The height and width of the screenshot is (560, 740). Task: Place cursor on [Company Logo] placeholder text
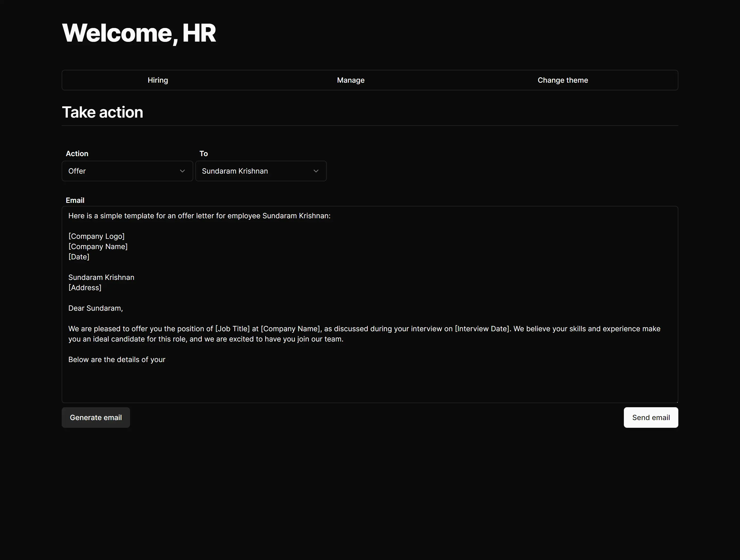click(x=96, y=236)
